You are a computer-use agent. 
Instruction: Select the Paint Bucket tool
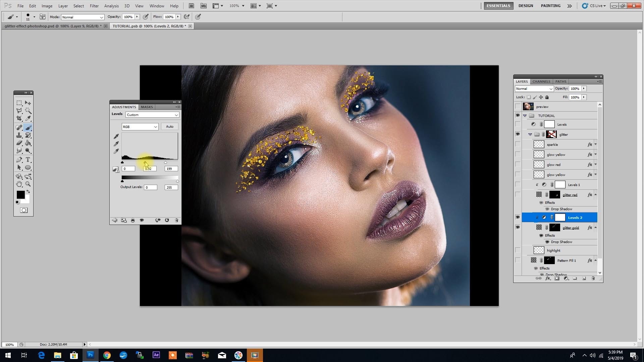[28, 143]
